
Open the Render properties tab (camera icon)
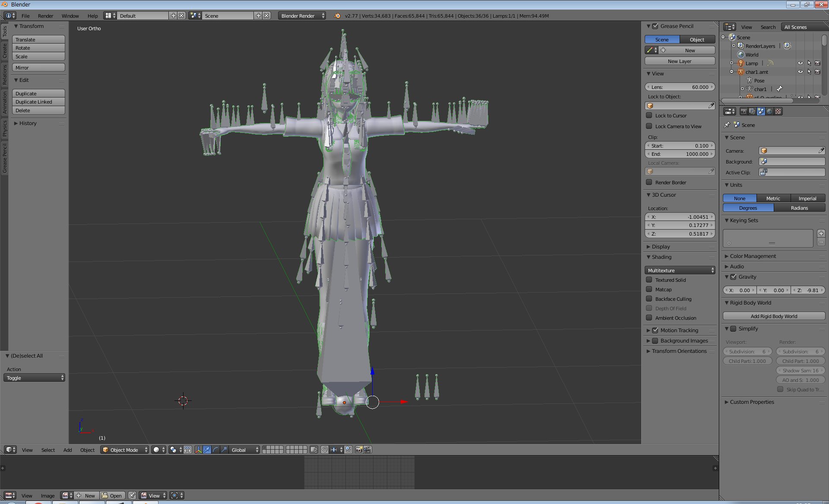tap(744, 111)
